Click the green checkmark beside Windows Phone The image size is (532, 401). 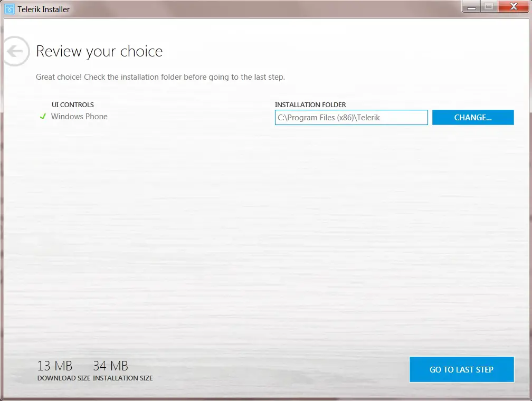tap(43, 117)
